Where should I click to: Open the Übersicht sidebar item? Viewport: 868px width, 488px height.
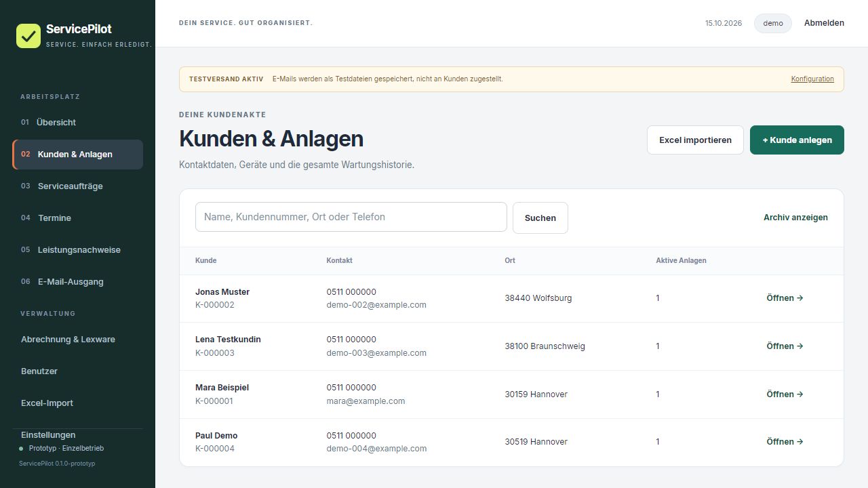point(77,123)
